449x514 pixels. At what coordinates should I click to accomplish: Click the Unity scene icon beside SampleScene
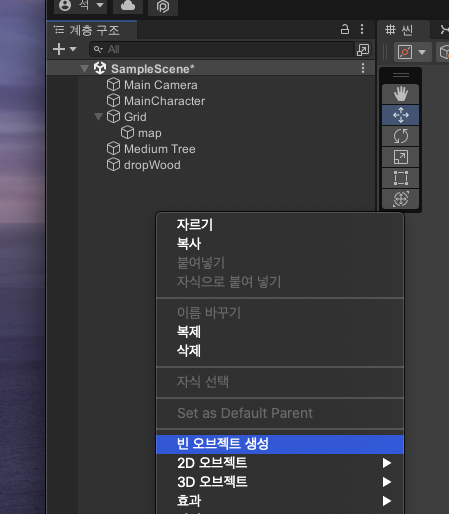click(x=100, y=68)
